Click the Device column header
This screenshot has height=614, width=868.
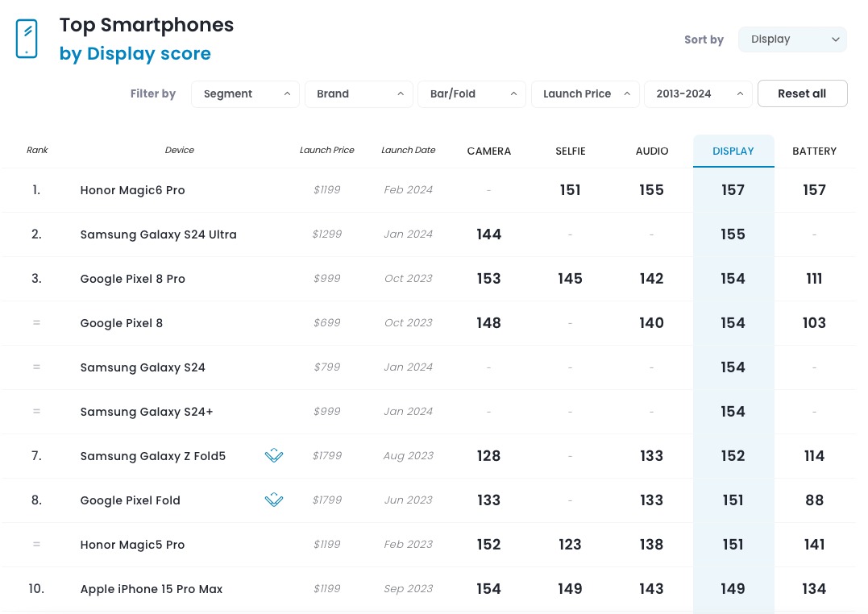pyautogui.click(x=180, y=150)
